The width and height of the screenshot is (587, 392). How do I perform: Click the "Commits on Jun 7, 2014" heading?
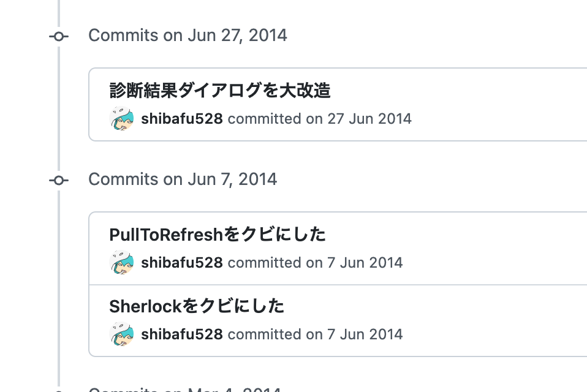point(183,179)
